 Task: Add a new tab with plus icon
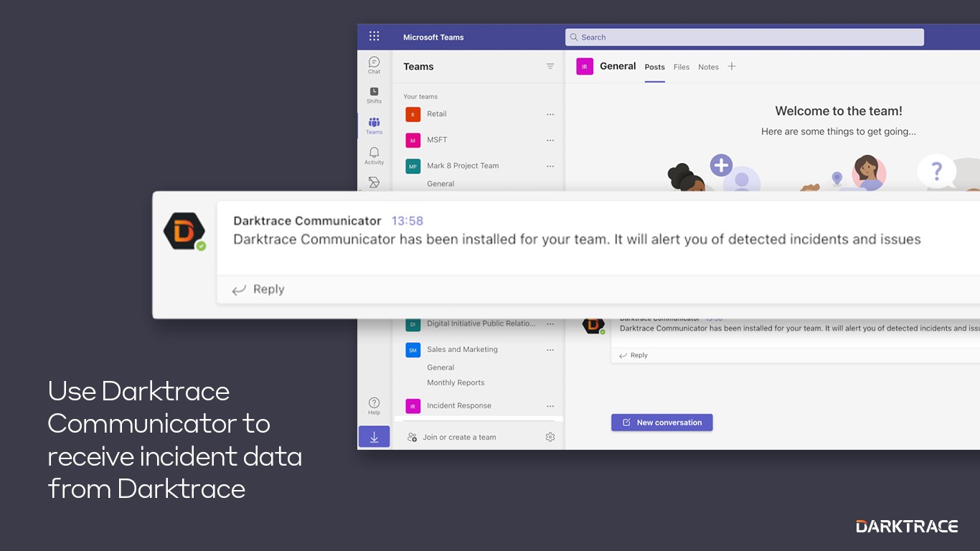coord(732,66)
